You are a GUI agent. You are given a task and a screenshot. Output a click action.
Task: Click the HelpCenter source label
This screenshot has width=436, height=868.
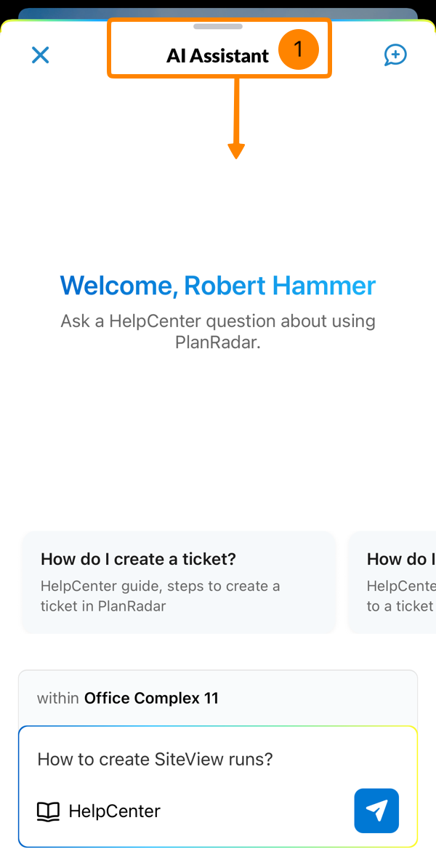click(x=114, y=811)
